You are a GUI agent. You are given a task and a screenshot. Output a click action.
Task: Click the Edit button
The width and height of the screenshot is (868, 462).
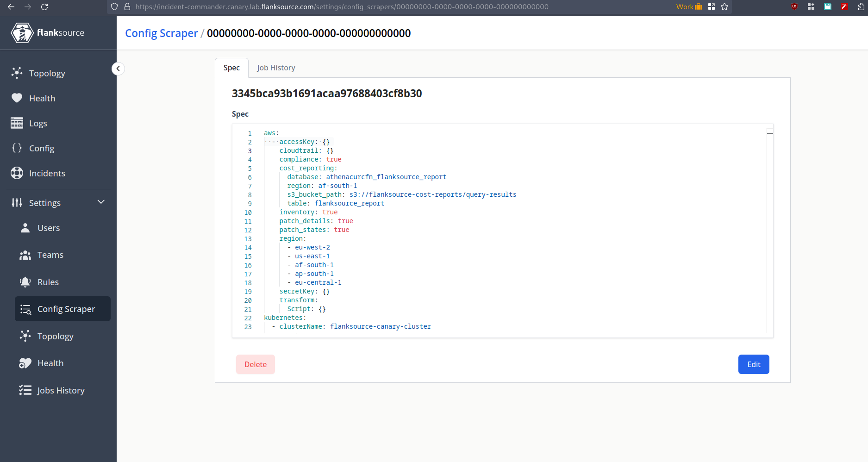[753, 364]
